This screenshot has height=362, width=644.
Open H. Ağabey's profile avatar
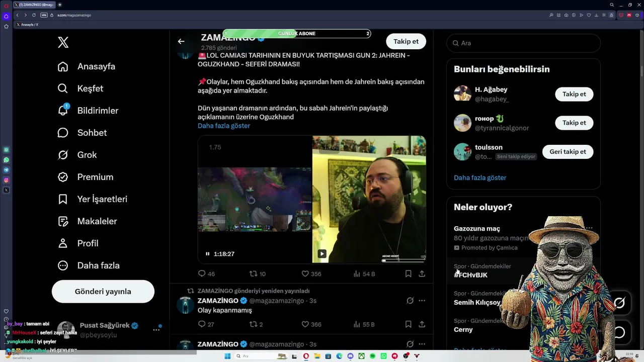(462, 94)
